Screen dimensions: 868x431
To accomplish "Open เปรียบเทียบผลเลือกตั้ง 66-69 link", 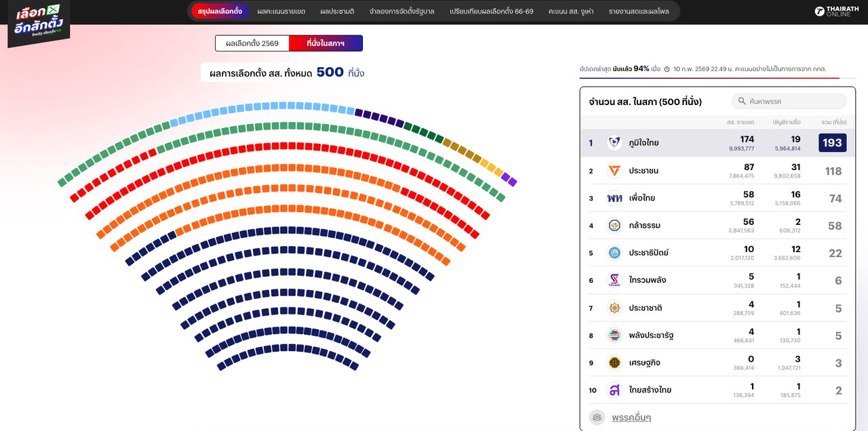I will 491,12.
